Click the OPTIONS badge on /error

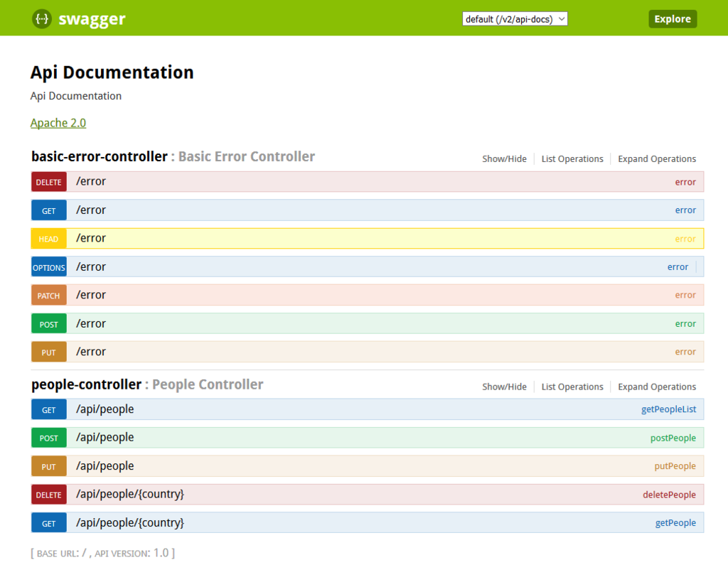click(x=49, y=267)
